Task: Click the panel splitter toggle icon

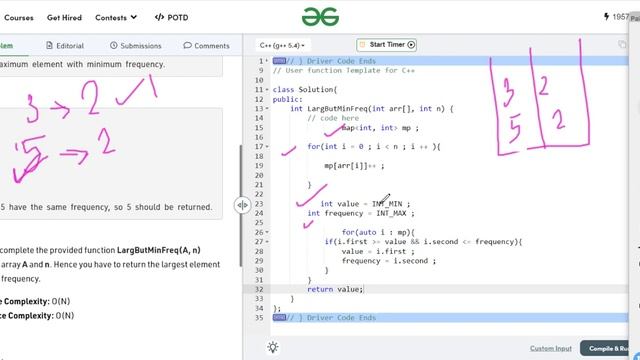Action: coord(242,205)
